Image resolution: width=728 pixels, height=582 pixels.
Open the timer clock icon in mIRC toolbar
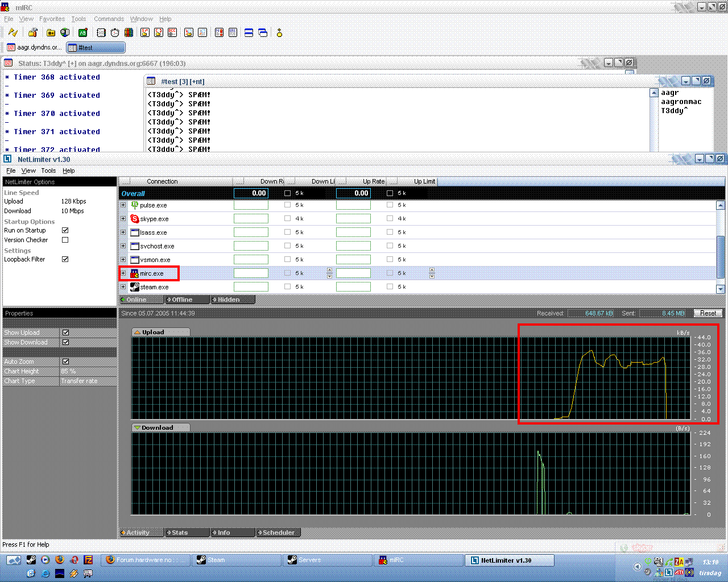point(115,32)
